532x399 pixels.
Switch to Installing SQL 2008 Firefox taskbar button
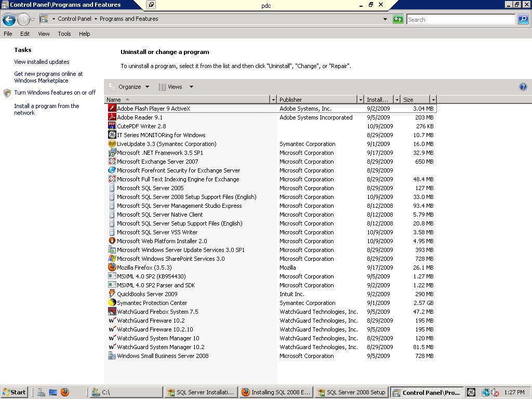(276, 392)
